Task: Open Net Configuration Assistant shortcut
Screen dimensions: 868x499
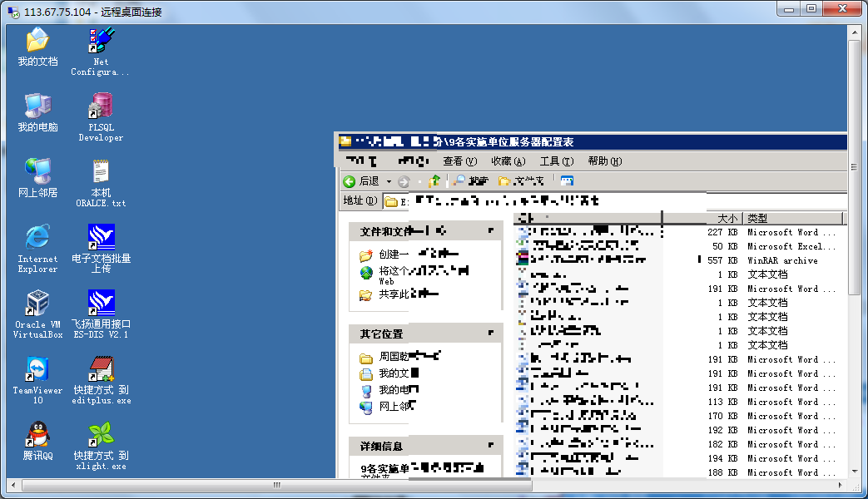Action: click(x=100, y=52)
